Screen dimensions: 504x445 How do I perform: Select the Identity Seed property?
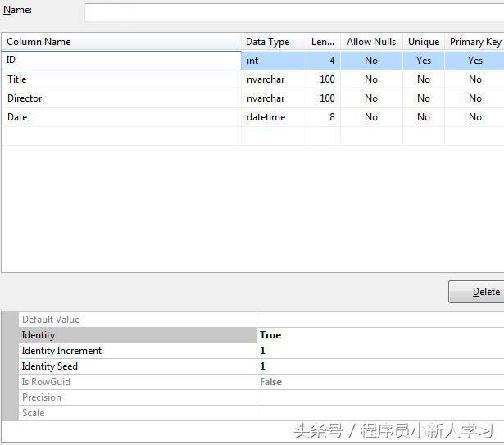tap(138, 366)
